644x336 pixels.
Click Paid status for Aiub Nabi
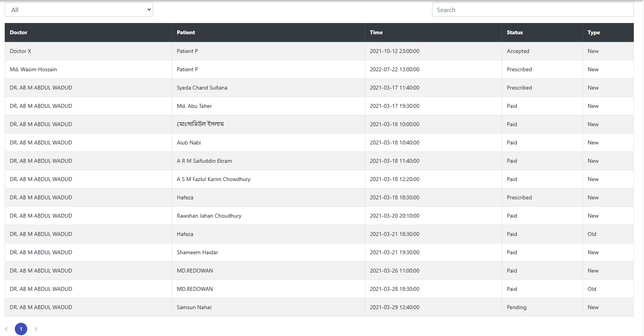point(512,142)
